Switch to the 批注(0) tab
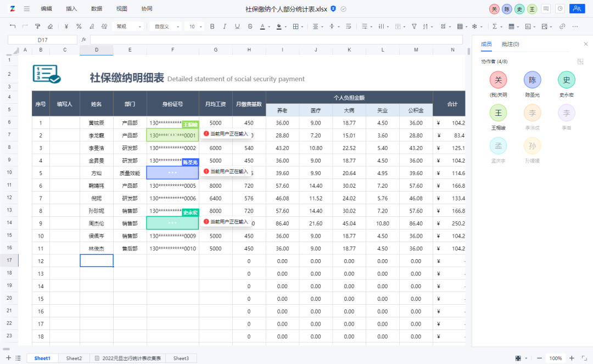Viewport: 593px width, 364px height. point(510,44)
